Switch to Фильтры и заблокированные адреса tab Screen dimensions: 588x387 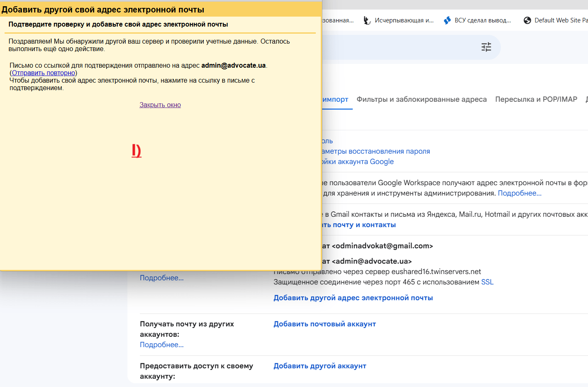click(422, 99)
